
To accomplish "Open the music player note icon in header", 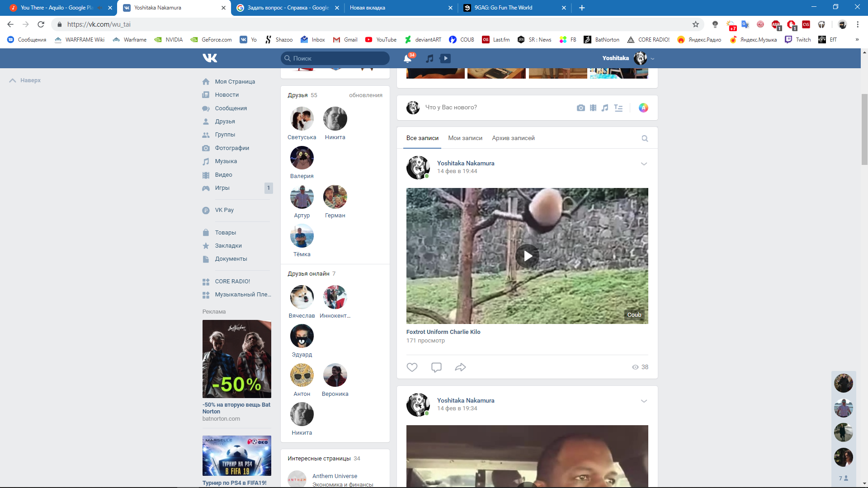I will [x=429, y=58].
